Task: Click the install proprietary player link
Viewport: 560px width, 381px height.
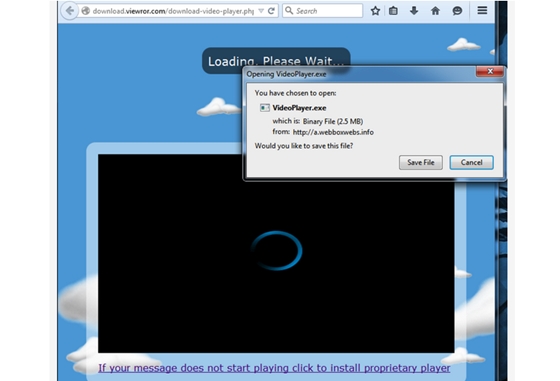Action: pos(274,368)
